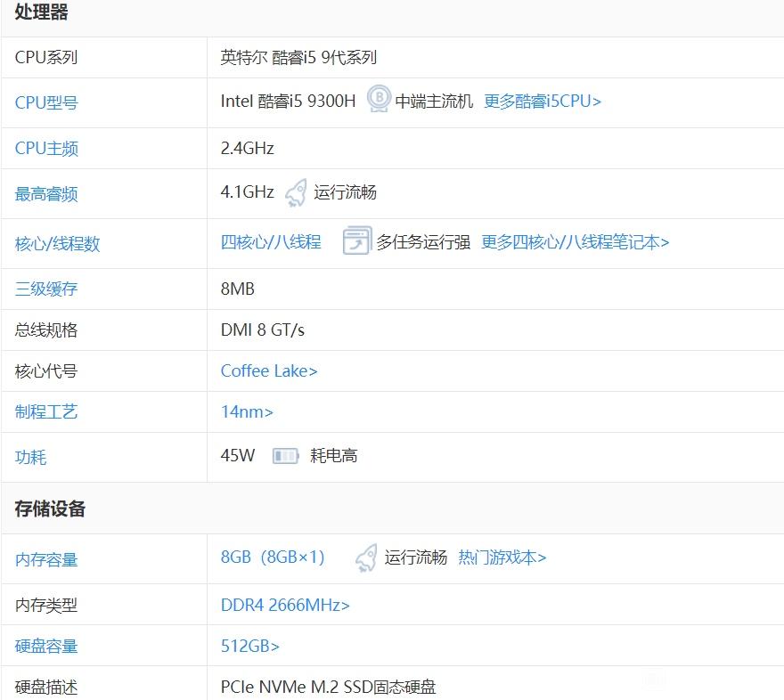The height and width of the screenshot is (700, 784).
Task: Click the 45W power value
Action: pyautogui.click(x=238, y=455)
